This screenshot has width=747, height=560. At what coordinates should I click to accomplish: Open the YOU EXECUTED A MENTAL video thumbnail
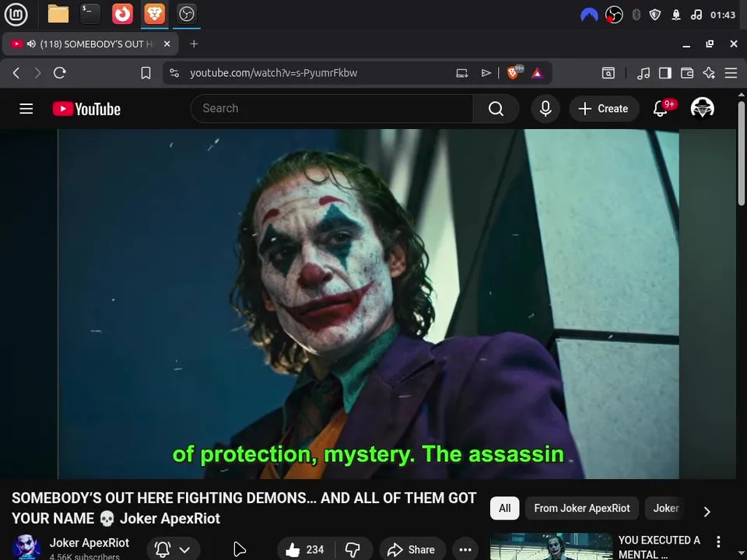tap(551, 546)
